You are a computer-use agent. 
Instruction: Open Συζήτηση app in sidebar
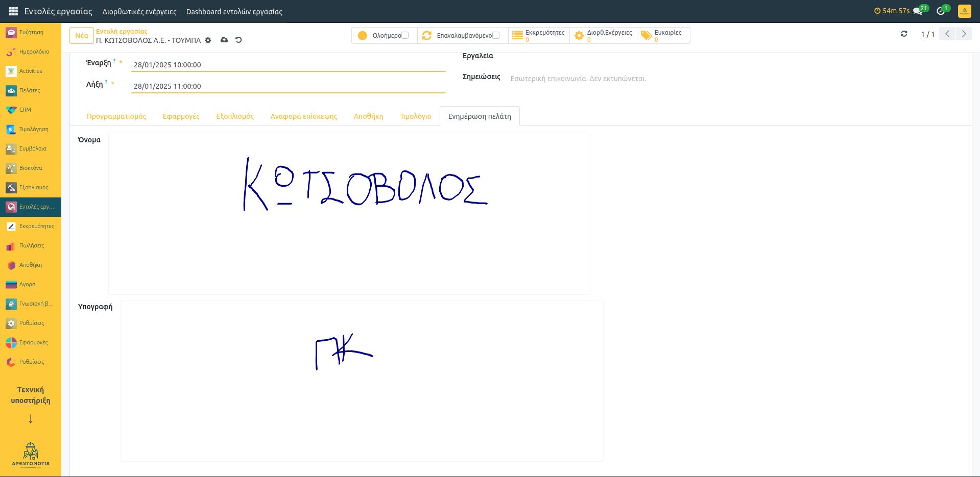(31, 32)
